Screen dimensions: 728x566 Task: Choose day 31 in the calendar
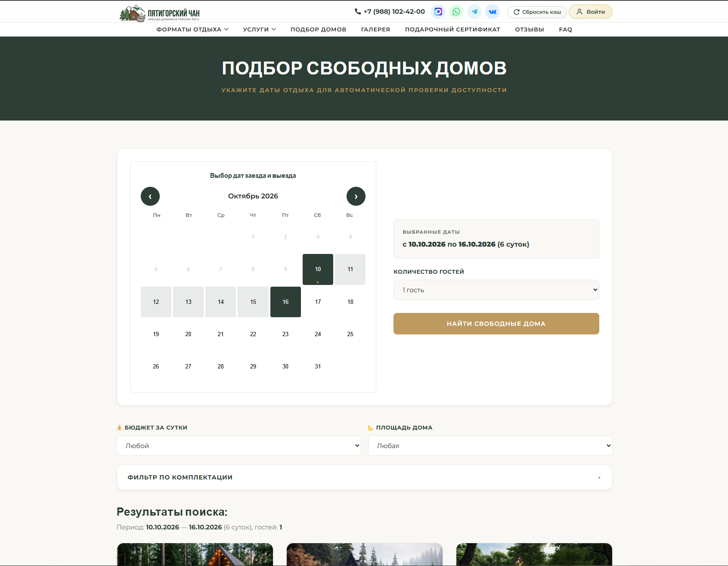coord(318,367)
